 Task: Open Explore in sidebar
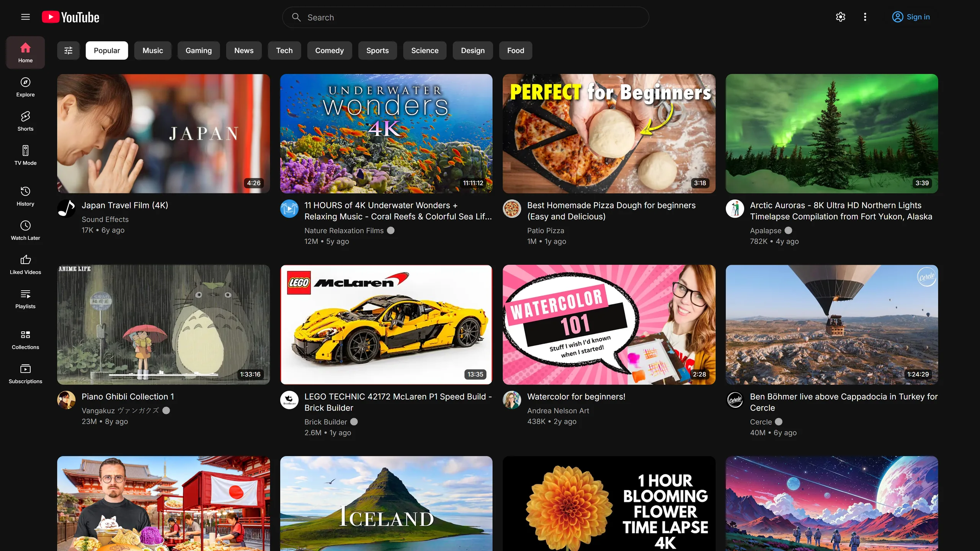tap(25, 87)
